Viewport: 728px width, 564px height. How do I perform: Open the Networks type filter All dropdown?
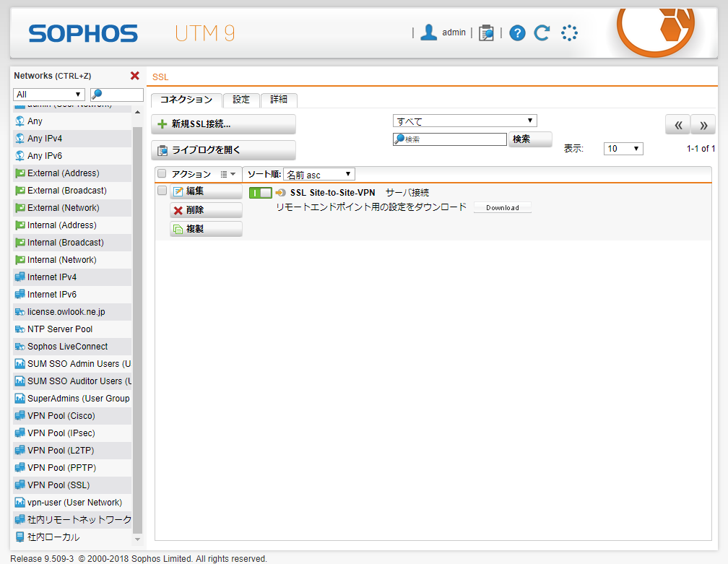[x=49, y=95]
